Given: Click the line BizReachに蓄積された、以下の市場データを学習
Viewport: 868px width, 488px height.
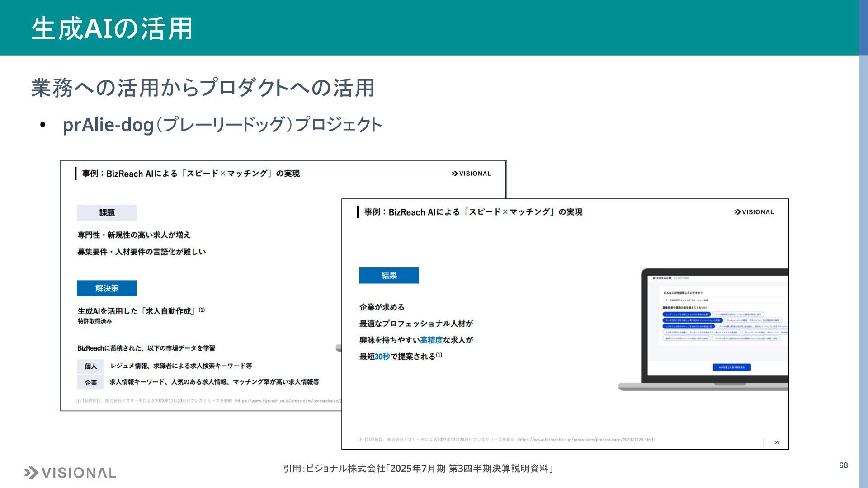Looking at the screenshot, I should [x=146, y=348].
